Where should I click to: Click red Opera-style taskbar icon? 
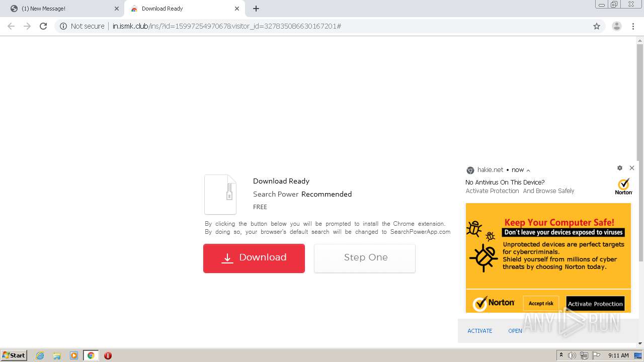[108, 355]
